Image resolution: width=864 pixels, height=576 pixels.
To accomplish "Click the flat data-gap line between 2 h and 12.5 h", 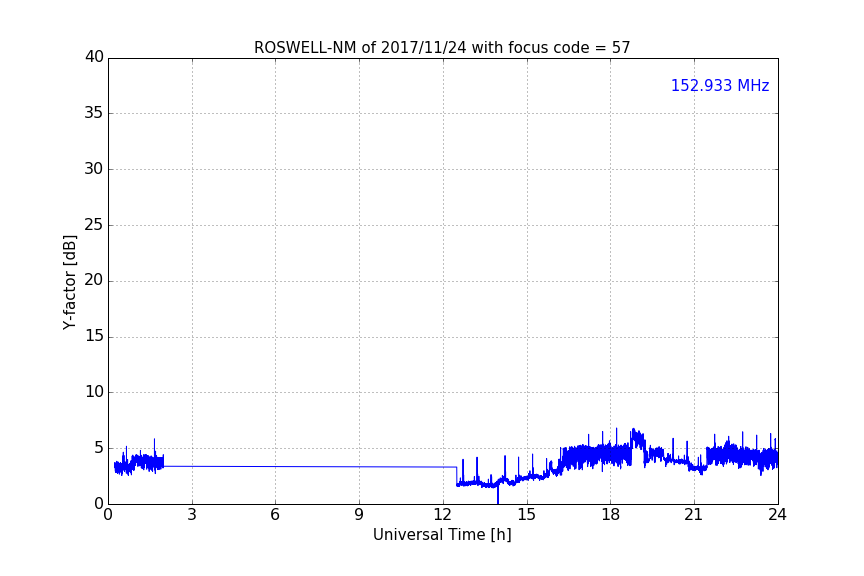I will point(310,467).
